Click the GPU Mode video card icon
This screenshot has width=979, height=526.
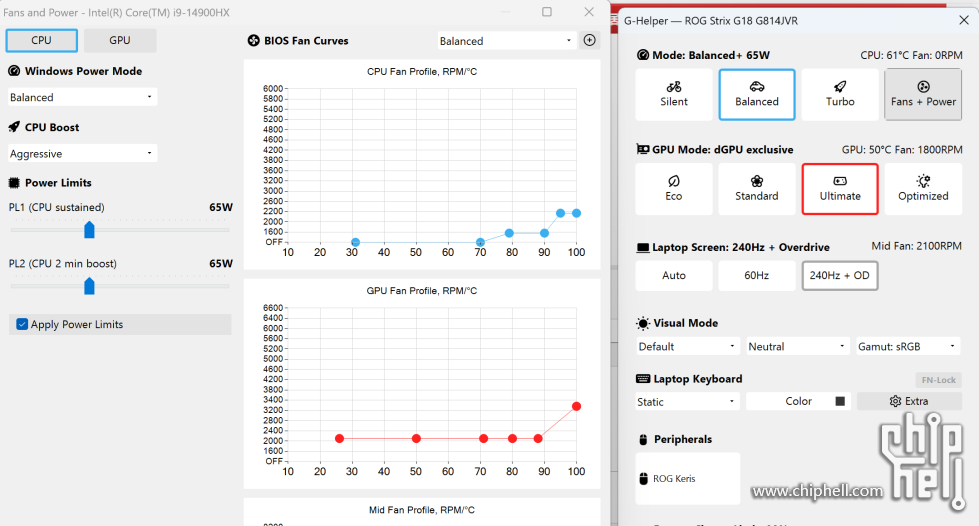pos(642,149)
